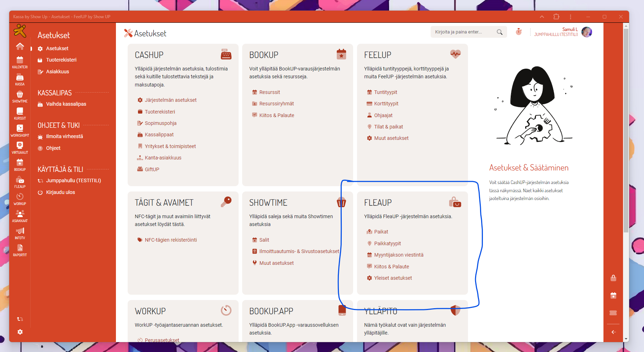Screen dimensions: 644x352
Task: Select Tuoterekisteri in the left menu
Action: (61, 60)
